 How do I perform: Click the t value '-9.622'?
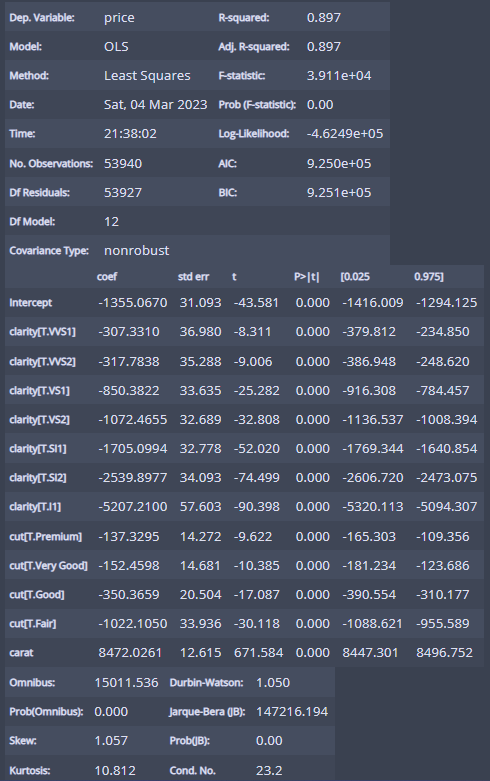pos(253,536)
